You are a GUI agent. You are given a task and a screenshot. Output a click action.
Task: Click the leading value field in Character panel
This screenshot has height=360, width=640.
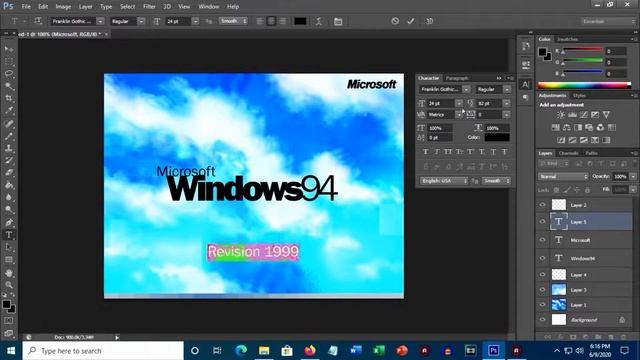[x=489, y=103]
